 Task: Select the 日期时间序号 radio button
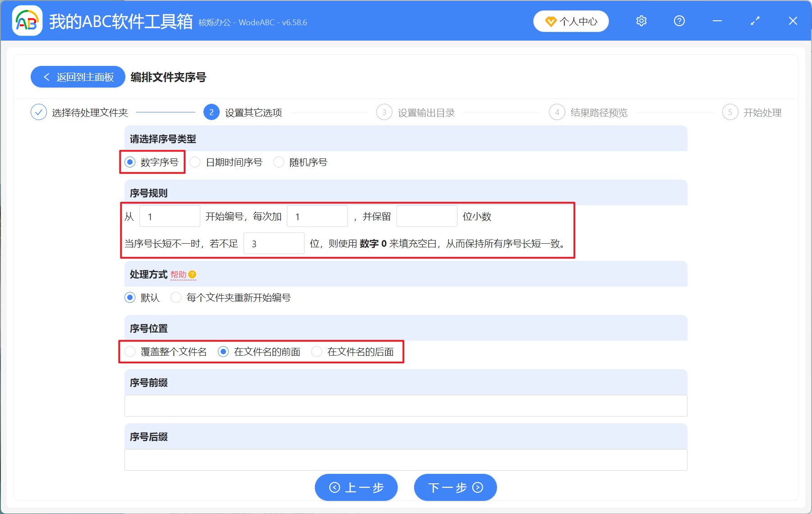(194, 162)
